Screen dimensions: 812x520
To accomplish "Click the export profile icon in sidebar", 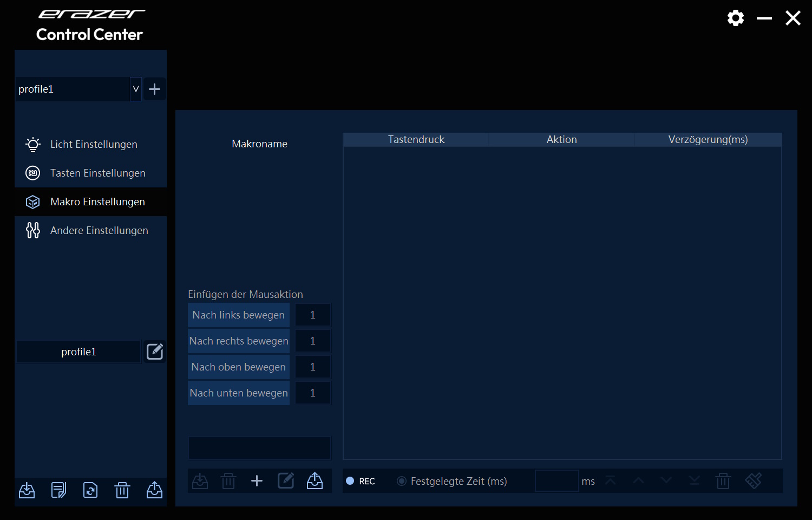I will pyautogui.click(x=154, y=490).
